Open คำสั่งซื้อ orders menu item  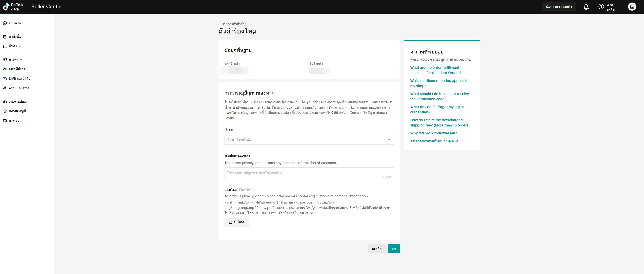coord(15,36)
